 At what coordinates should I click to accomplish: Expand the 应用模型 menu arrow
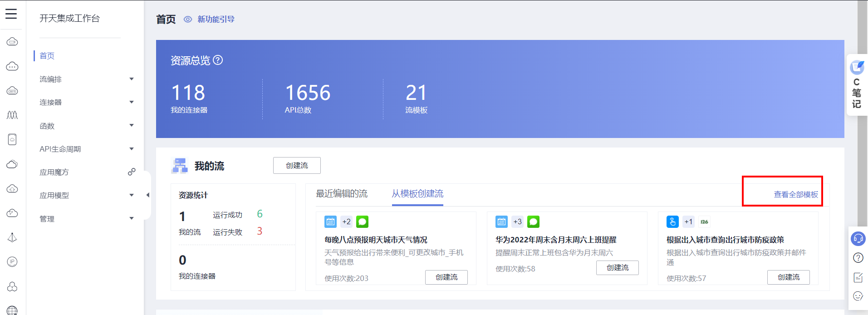coord(132,195)
